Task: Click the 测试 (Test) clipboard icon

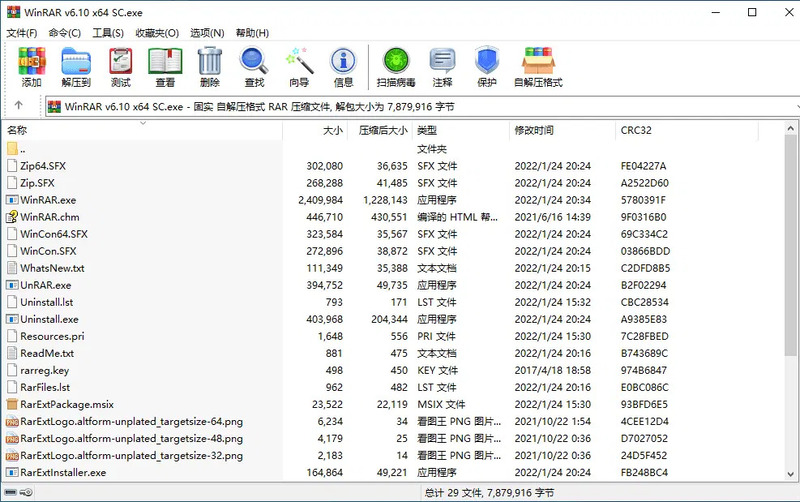Action: click(120, 61)
